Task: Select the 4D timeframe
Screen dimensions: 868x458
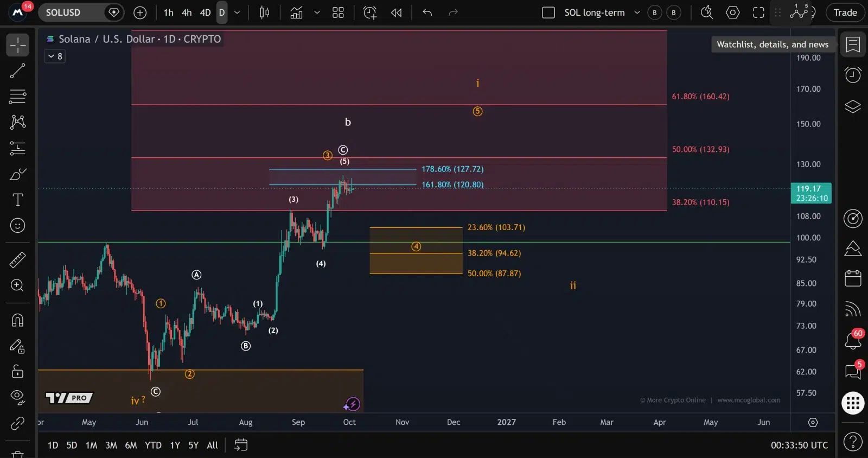Action: tap(205, 12)
